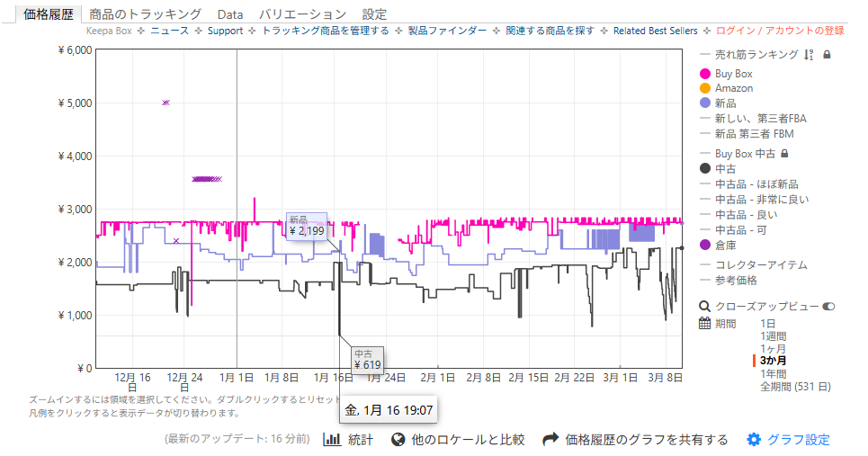Click lock icon beside 売れ筋ランキング
868x456 pixels.
pos(827,55)
